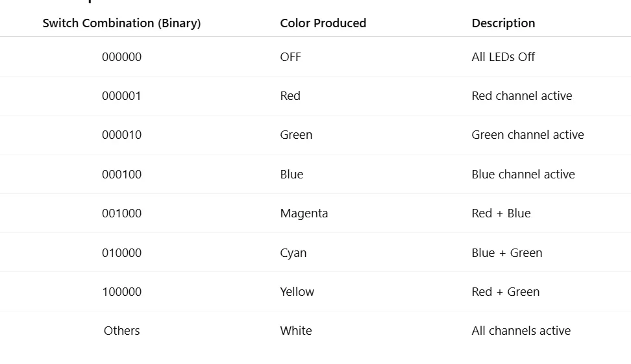Select the 000000 binary cell
This screenshot has height=364, width=631.
tap(121, 56)
